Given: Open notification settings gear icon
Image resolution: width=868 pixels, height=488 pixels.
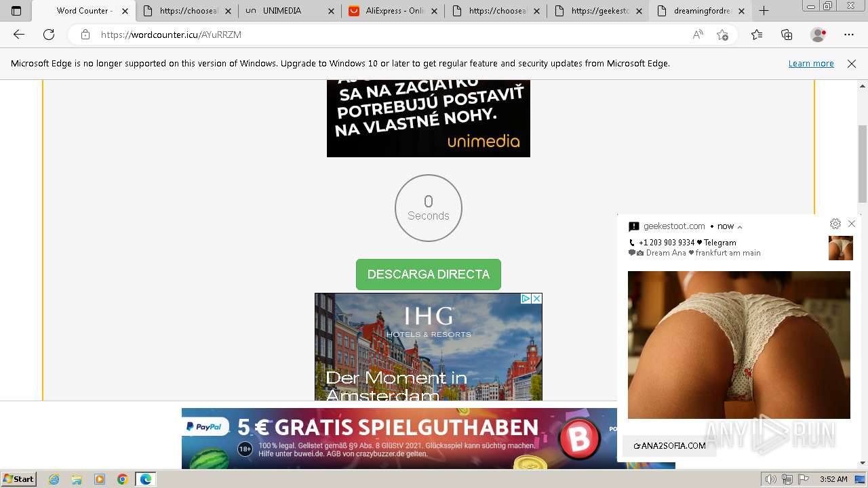Looking at the screenshot, I should (x=835, y=224).
